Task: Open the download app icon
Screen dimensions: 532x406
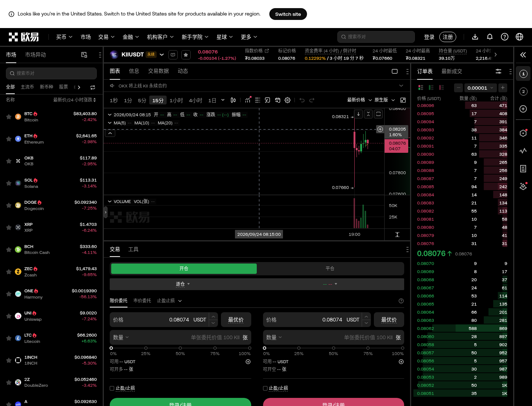Action: click(475, 37)
